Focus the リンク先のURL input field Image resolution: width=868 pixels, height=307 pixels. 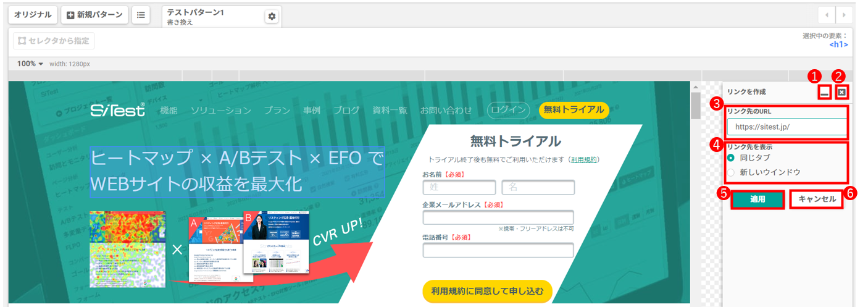coord(787,127)
